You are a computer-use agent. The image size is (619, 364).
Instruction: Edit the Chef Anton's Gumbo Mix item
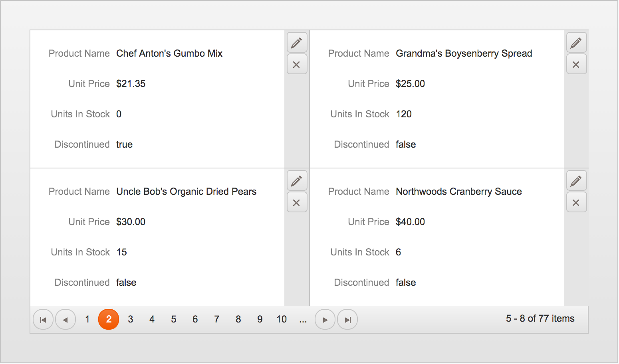297,43
